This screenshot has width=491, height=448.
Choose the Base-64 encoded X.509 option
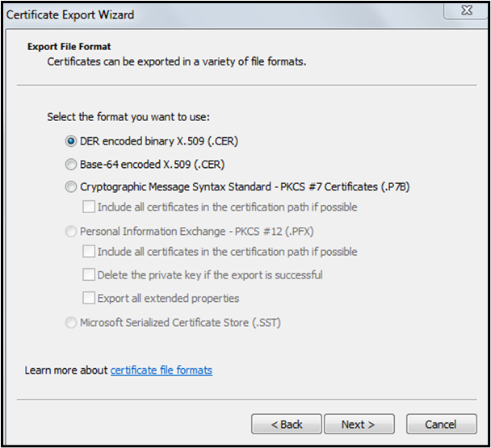point(71,164)
